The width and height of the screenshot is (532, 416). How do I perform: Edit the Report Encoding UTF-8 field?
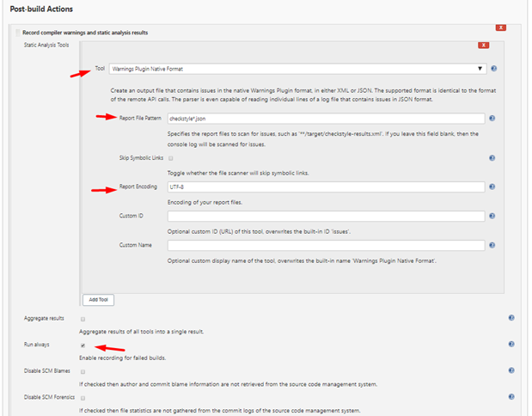[326, 187]
